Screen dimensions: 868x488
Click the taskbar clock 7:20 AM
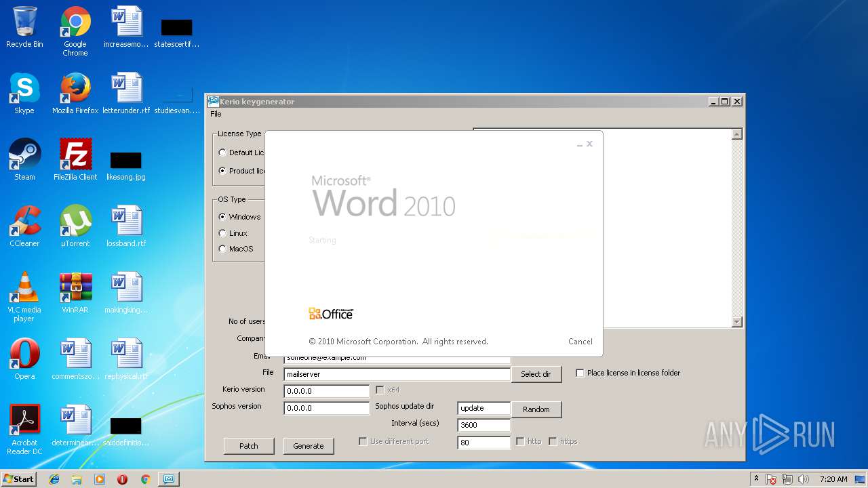pos(833,479)
